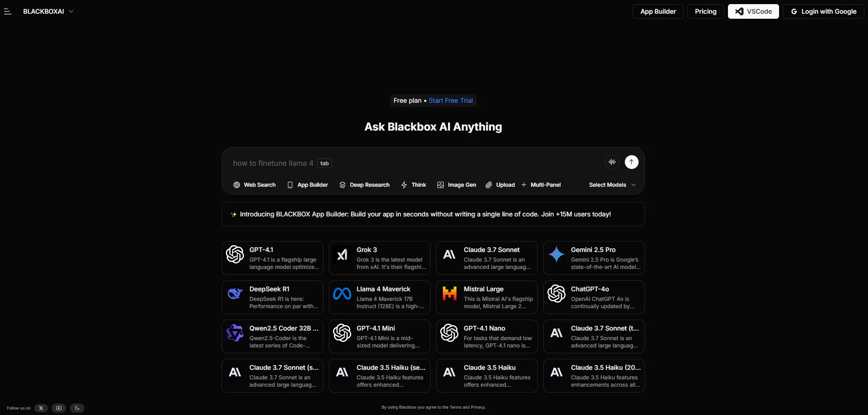This screenshot has width=868, height=415.
Task: Open the Select Models dropdown
Action: point(612,185)
